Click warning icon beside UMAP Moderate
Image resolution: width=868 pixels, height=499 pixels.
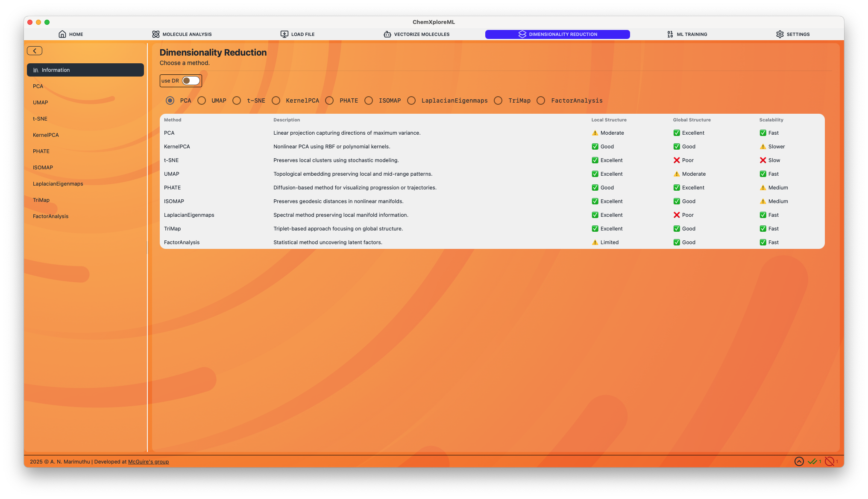tap(677, 174)
